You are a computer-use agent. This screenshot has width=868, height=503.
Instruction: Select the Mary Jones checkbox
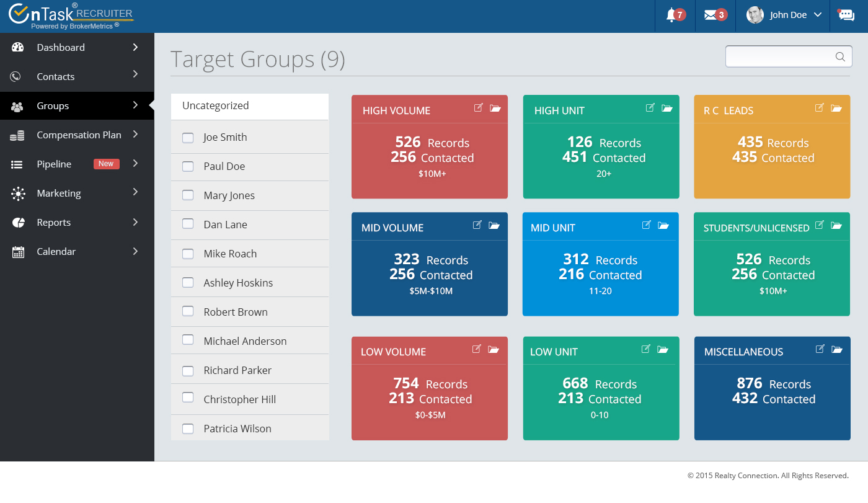click(188, 195)
